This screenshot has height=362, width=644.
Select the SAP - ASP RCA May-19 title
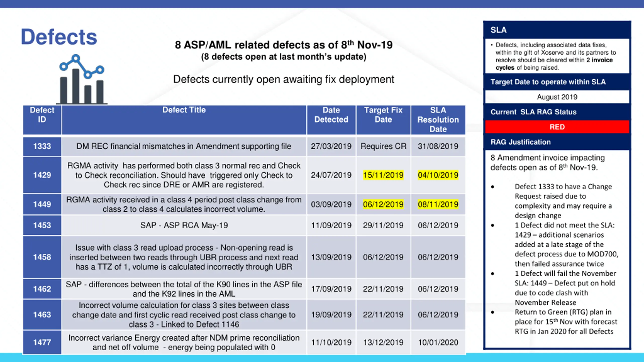click(x=184, y=225)
